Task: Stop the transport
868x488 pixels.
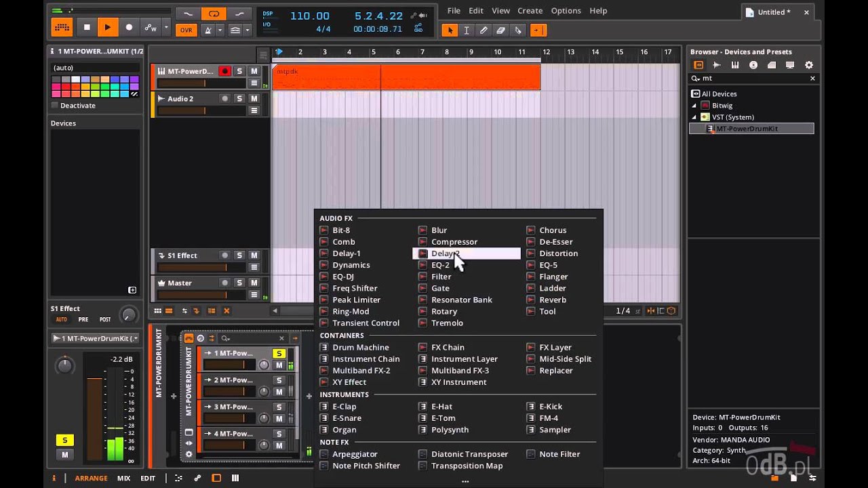Action: coord(87,27)
